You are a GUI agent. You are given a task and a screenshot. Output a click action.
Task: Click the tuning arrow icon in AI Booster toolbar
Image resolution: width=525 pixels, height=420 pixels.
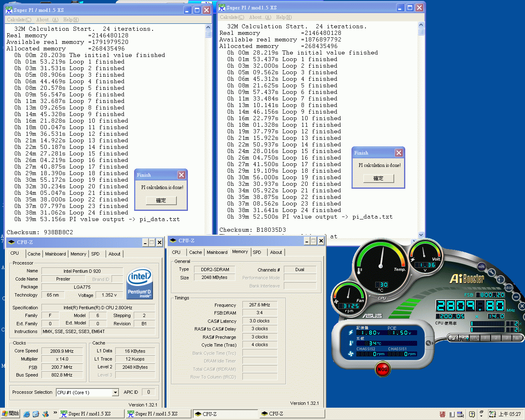click(x=464, y=338)
